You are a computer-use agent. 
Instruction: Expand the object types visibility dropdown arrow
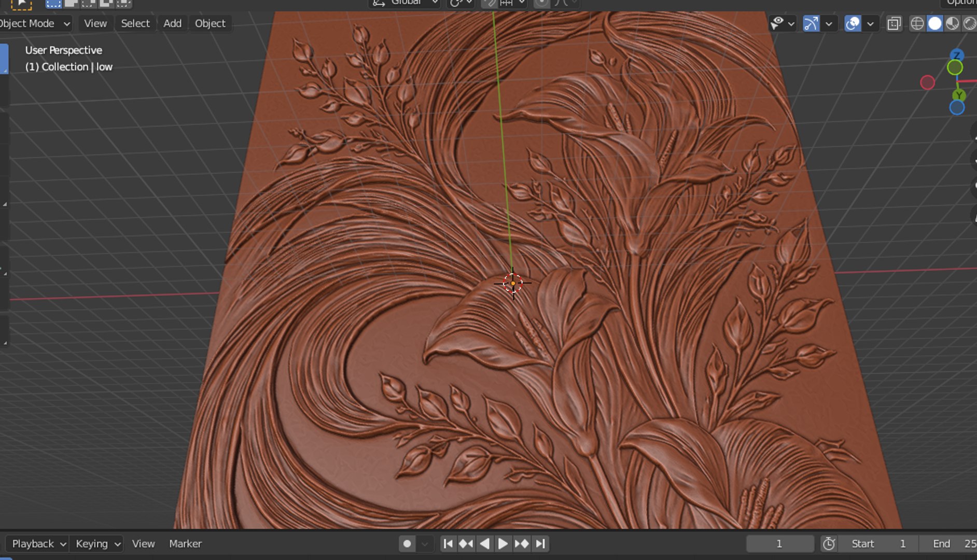pos(791,23)
